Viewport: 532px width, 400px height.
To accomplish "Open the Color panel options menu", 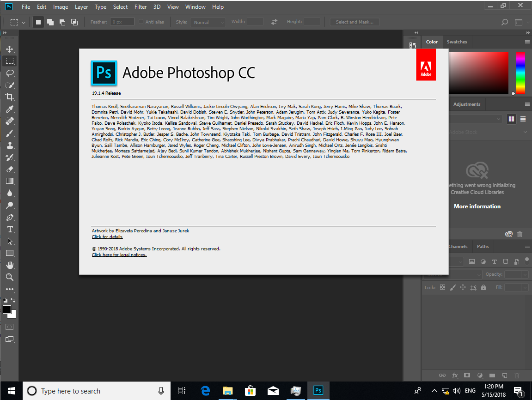I will click(527, 42).
